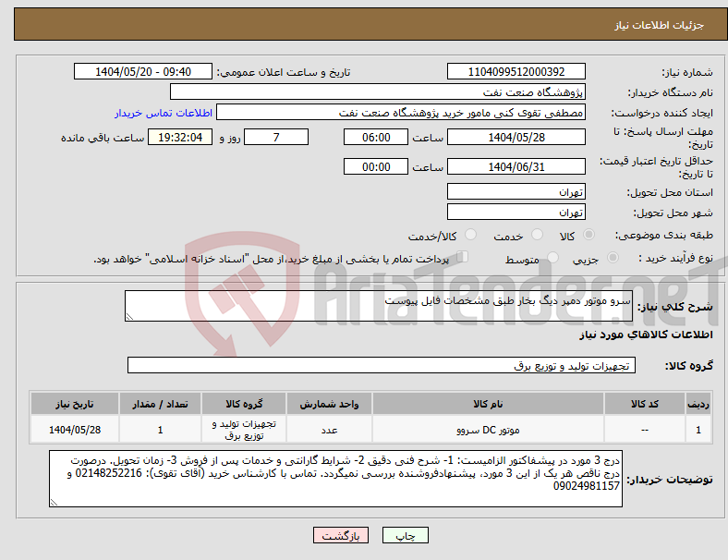Image resolution: width=728 pixels, height=560 pixels.
Task: Click the validity time field 00:00
Action: coord(376,166)
